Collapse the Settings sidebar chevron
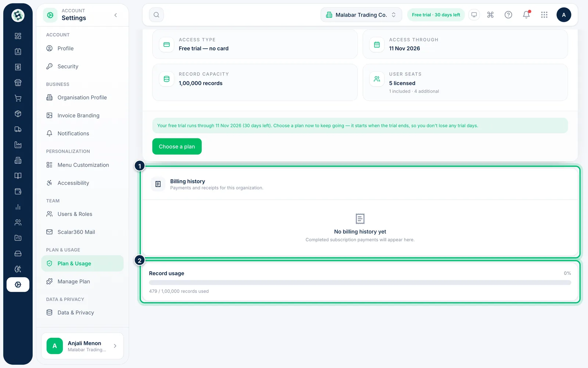This screenshot has width=588, height=368. [116, 15]
